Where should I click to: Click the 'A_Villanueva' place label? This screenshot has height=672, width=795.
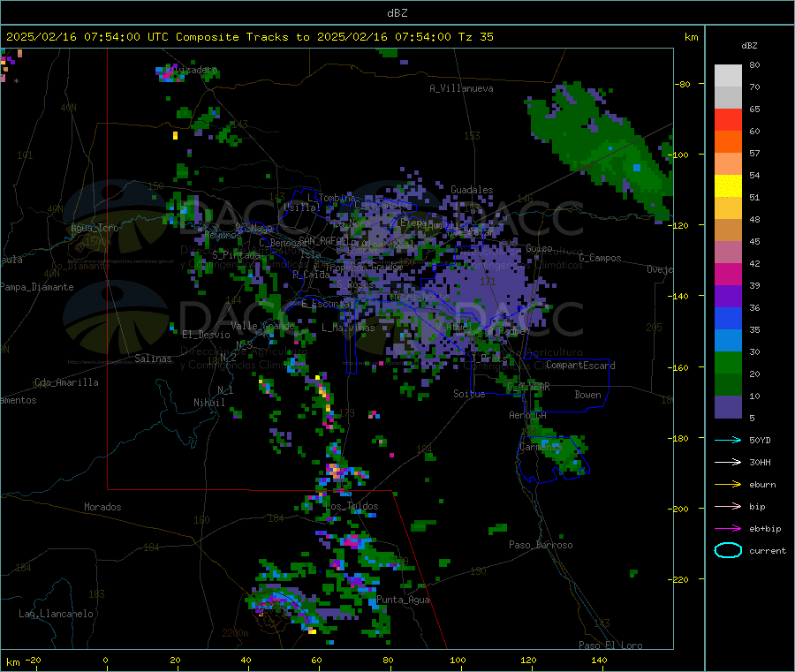click(461, 88)
